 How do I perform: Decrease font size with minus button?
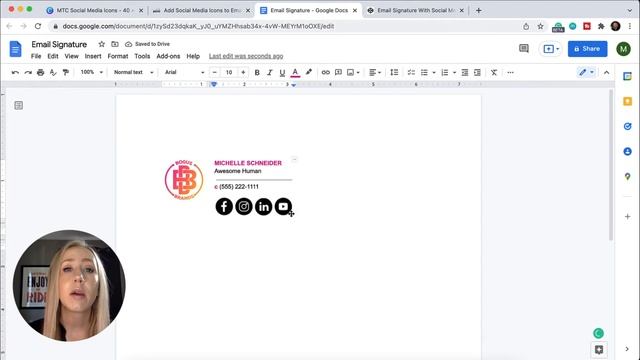click(x=215, y=72)
